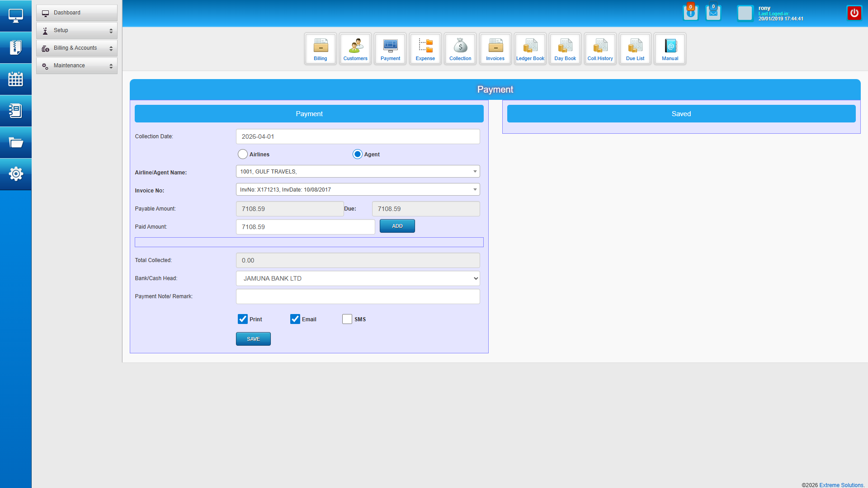
Task: Open the Customers icon in toolbar
Action: [x=355, y=49]
